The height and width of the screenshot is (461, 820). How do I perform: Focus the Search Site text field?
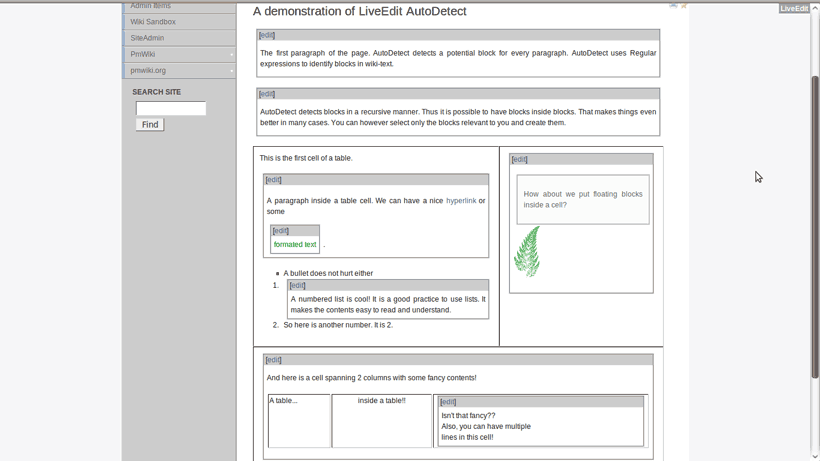pos(171,108)
